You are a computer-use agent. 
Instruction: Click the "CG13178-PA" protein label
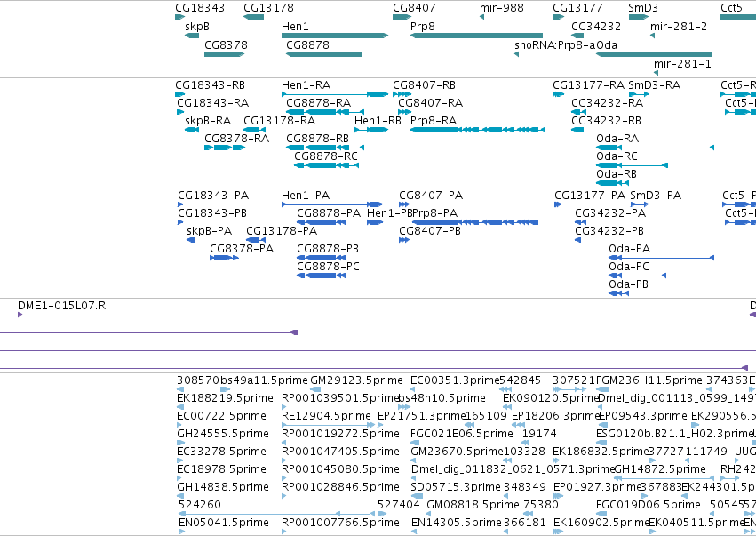[282, 232]
